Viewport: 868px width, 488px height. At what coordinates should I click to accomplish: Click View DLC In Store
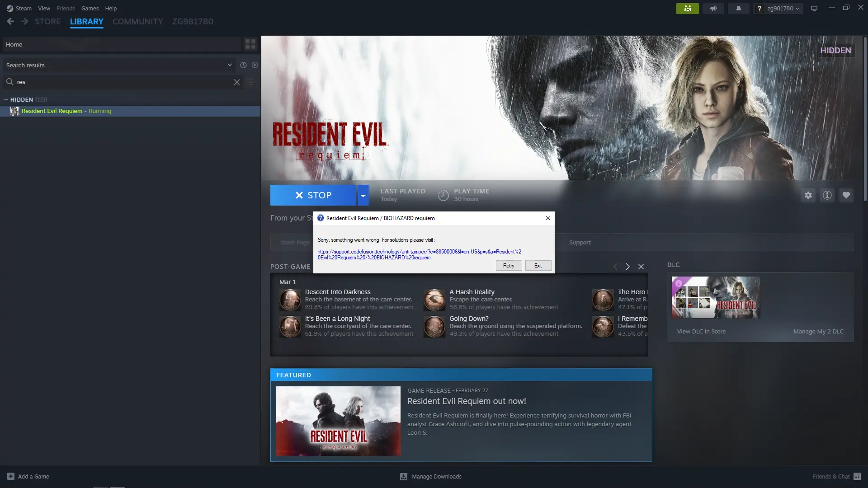click(x=701, y=331)
